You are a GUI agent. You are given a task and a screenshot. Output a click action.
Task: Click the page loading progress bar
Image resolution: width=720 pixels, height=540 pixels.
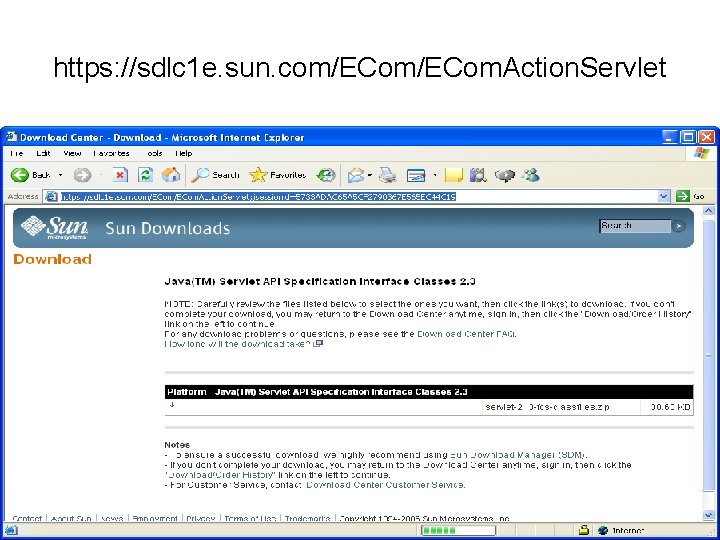458,530
